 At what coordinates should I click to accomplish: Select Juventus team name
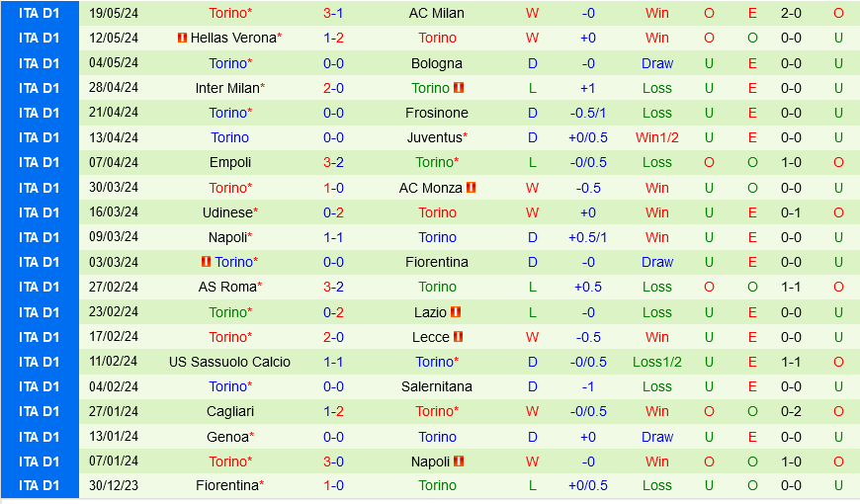coord(435,137)
